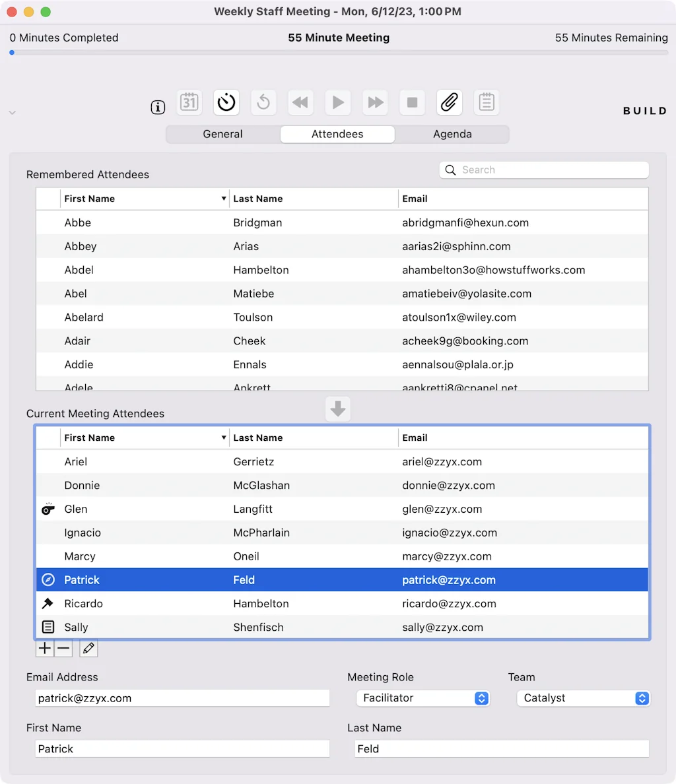Open the Team dropdown showing Catalyst
The width and height of the screenshot is (676, 784).
tap(583, 698)
